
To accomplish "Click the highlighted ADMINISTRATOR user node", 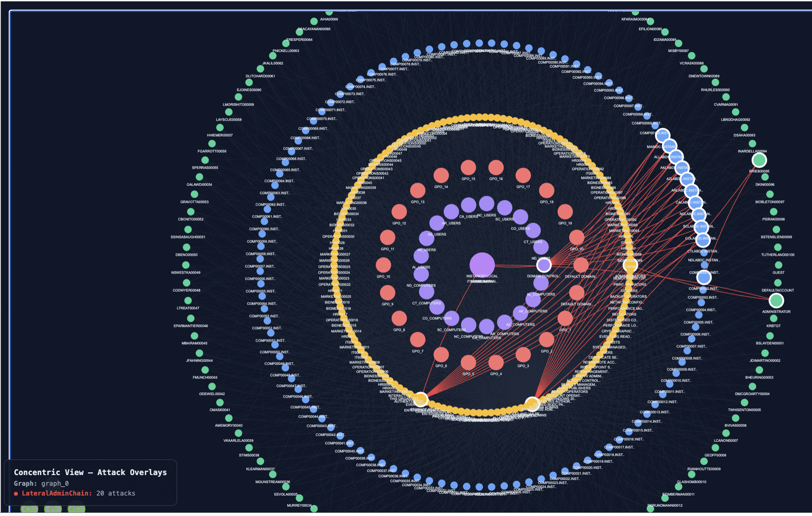I will 776,301.
